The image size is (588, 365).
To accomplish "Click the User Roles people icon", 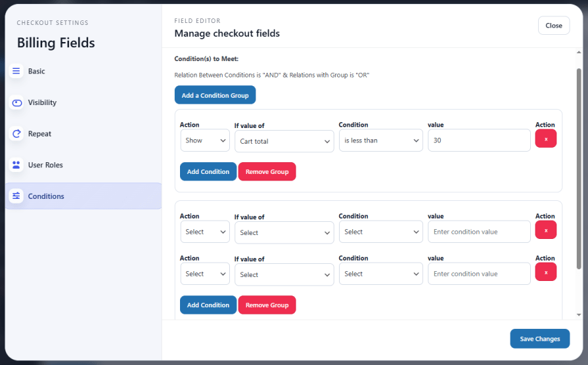I will [x=16, y=165].
